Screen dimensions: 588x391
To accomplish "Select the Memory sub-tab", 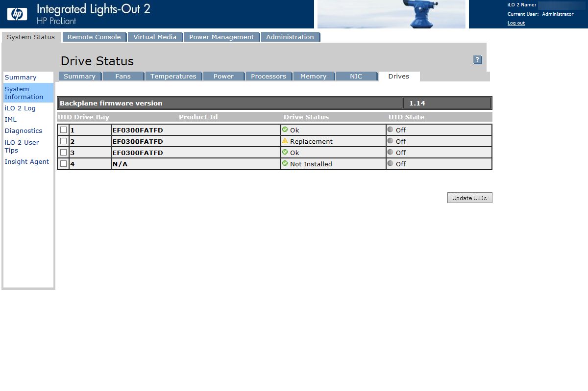I will pyautogui.click(x=313, y=76).
